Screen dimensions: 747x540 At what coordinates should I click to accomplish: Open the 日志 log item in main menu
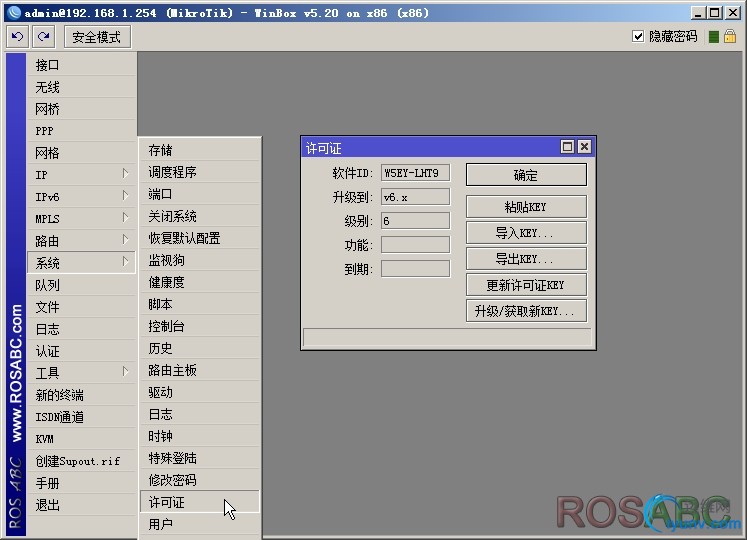point(81,329)
